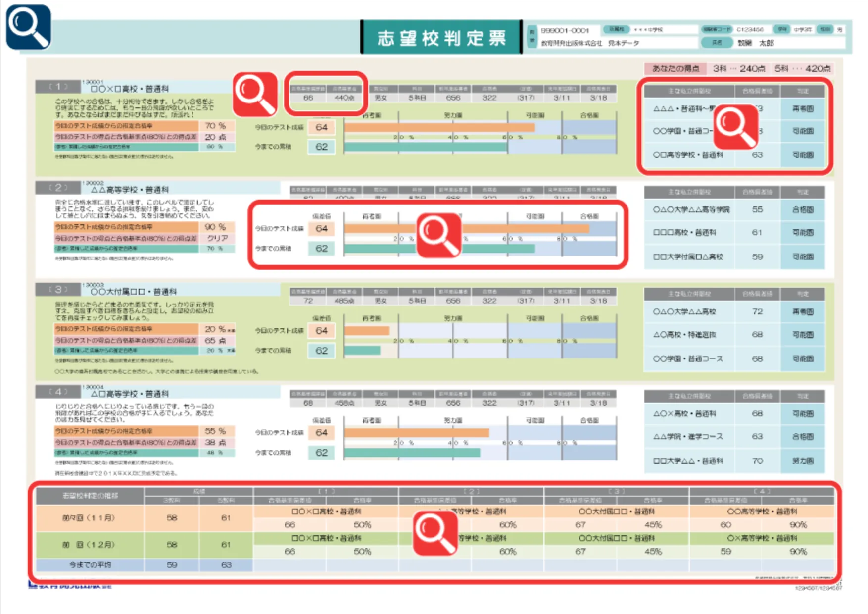
Task: Click the magnifier on section 2 bar chart
Action: coord(438,235)
